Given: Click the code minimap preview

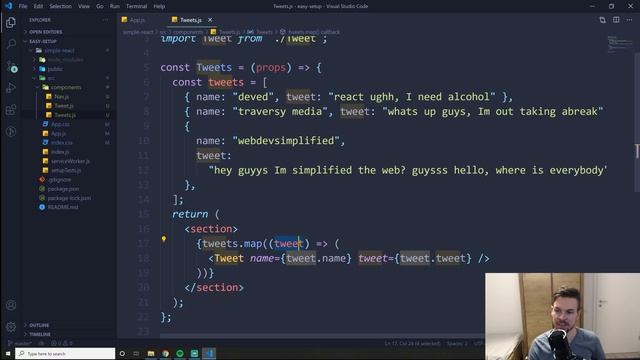Looking at the screenshot, I should coord(620,44).
